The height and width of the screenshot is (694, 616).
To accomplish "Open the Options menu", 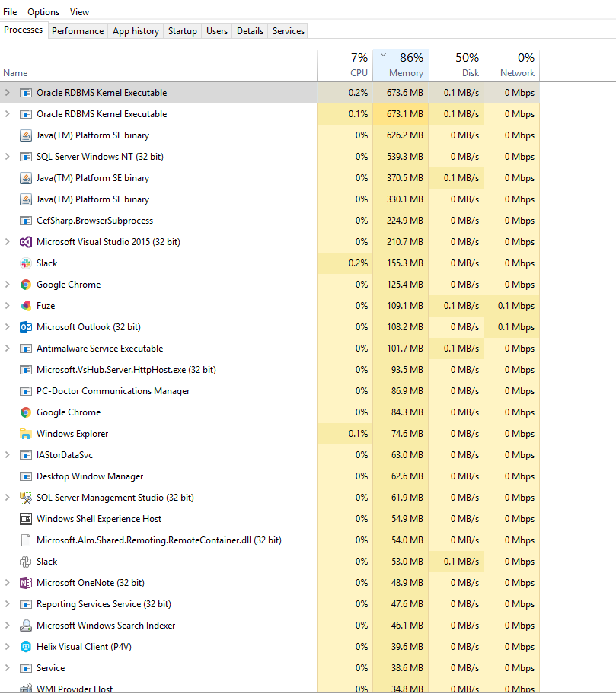I will click(43, 12).
